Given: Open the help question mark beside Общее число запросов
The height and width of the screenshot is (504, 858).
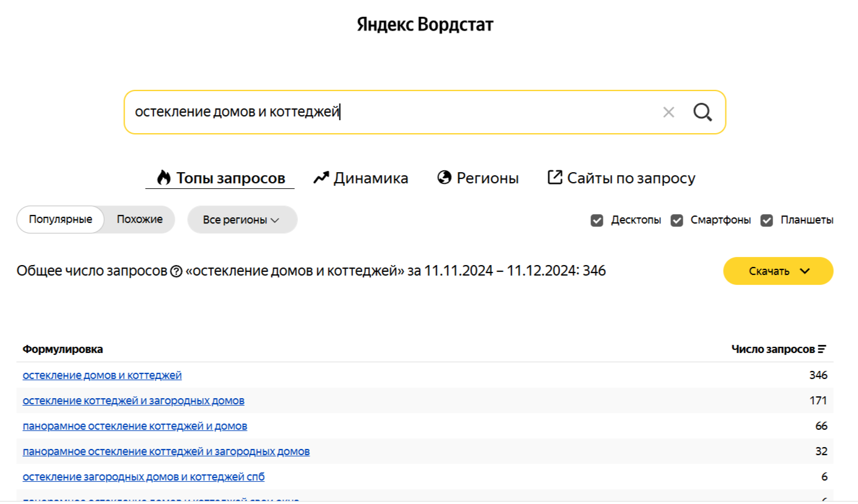Looking at the screenshot, I should 176,271.
